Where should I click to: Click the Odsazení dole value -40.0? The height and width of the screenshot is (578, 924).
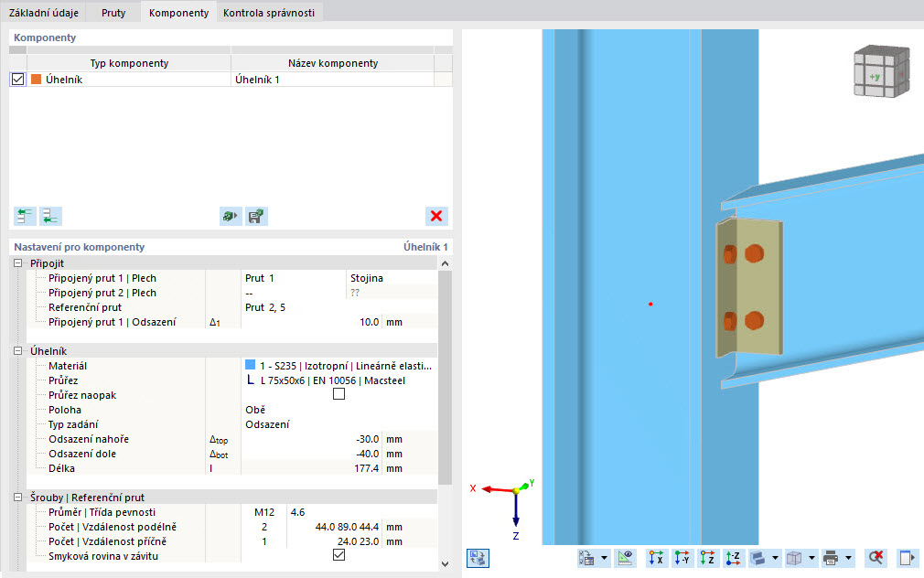click(x=311, y=454)
